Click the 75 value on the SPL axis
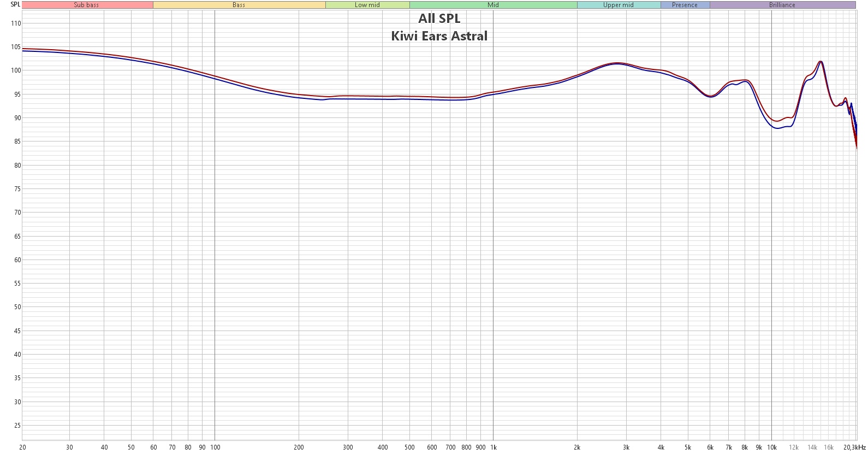Screen dimensions: 868x454 (17, 189)
